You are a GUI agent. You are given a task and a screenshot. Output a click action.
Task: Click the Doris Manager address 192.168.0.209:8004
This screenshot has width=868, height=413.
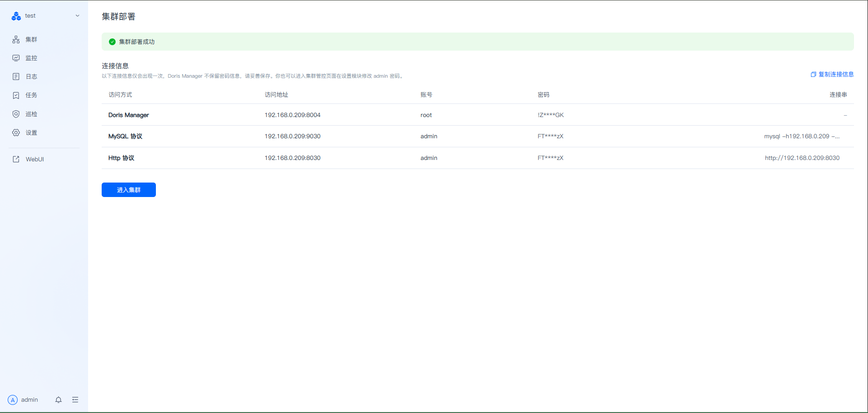click(x=292, y=115)
